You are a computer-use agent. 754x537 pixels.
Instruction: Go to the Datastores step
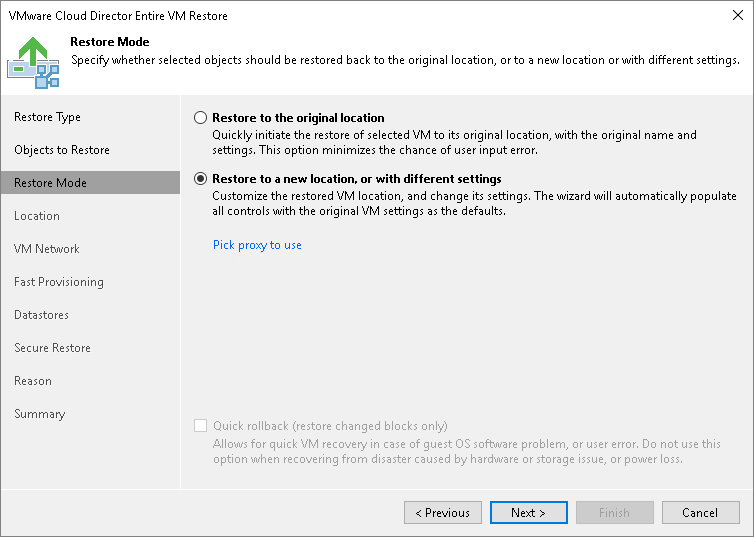click(x=41, y=315)
